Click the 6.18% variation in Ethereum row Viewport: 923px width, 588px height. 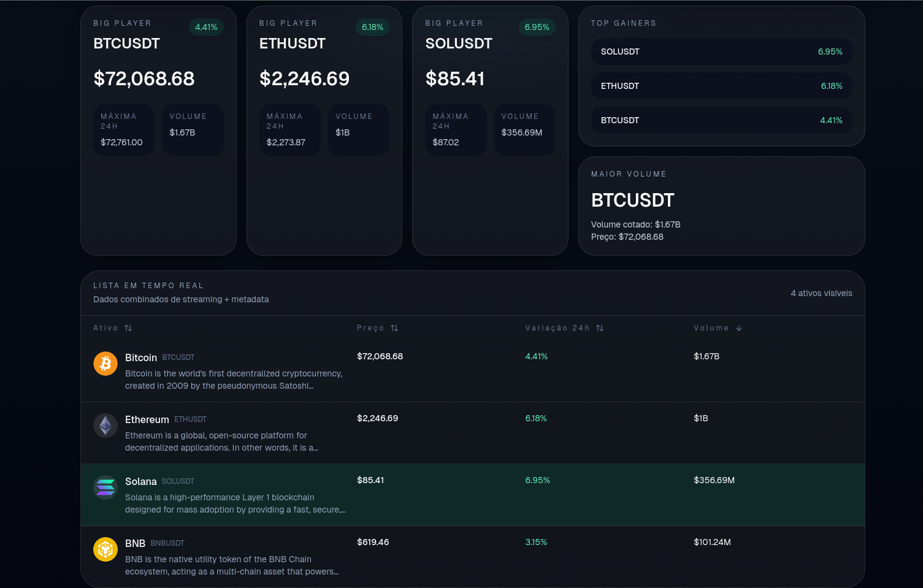pos(536,418)
